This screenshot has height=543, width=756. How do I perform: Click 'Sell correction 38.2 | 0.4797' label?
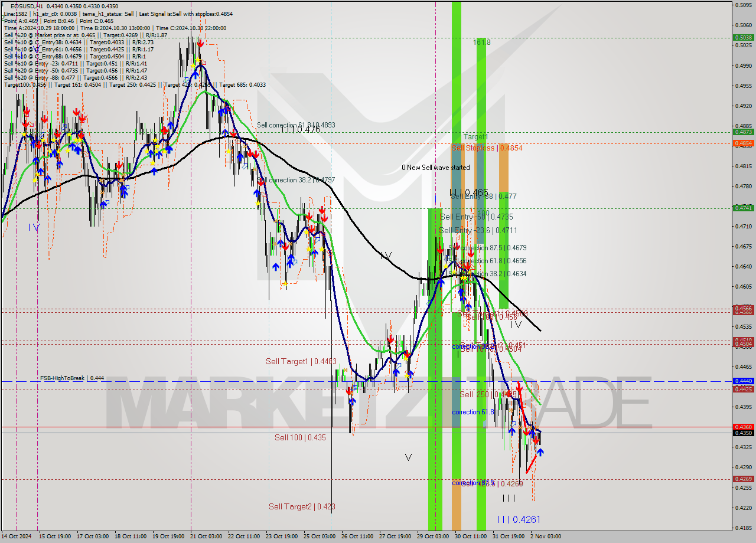point(296,179)
